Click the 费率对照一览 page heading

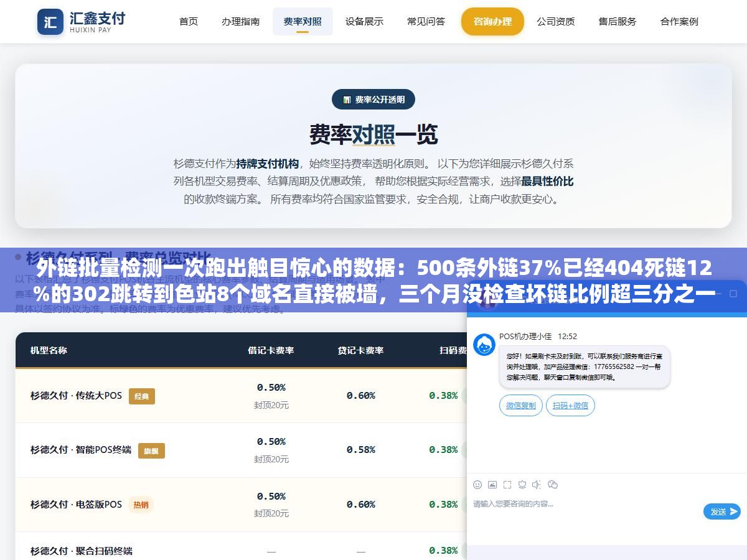pos(374,134)
